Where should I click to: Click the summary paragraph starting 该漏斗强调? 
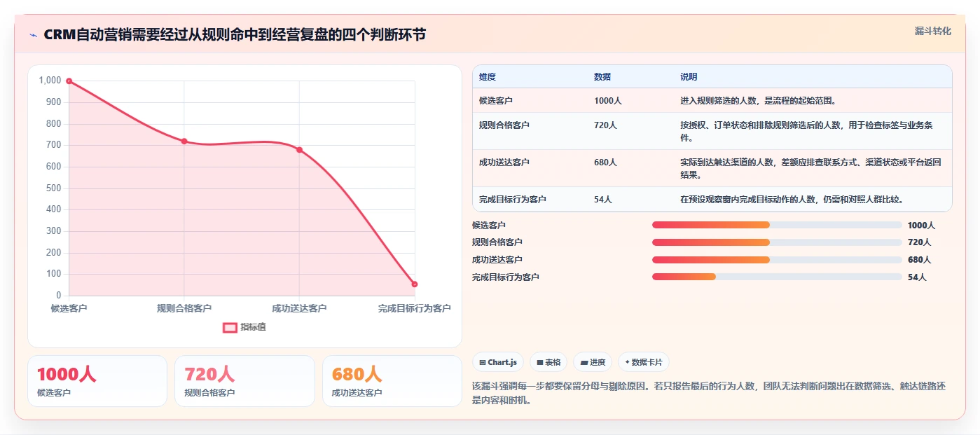pos(709,393)
